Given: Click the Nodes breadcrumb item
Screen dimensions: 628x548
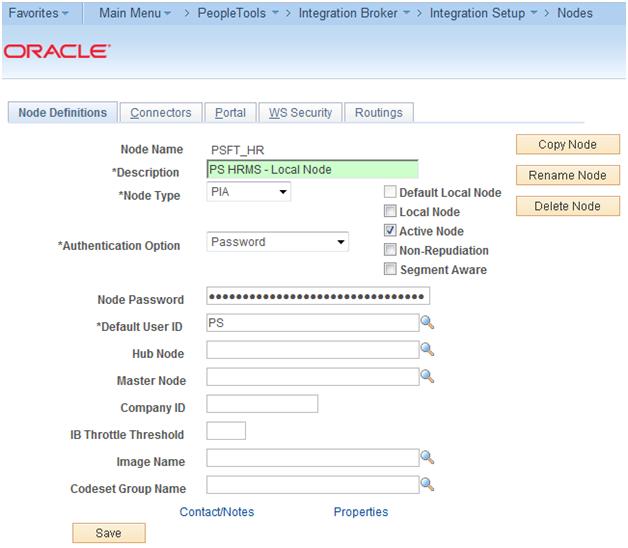Looking at the screenshot, I should click(x=575, y=13).
